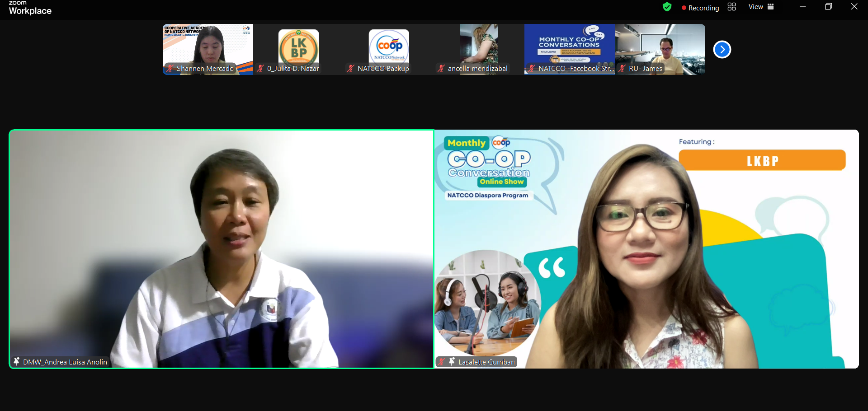The image size is (868, 411).
Task: Click the NATCCO Backup name label
Action: coord(383,69)
